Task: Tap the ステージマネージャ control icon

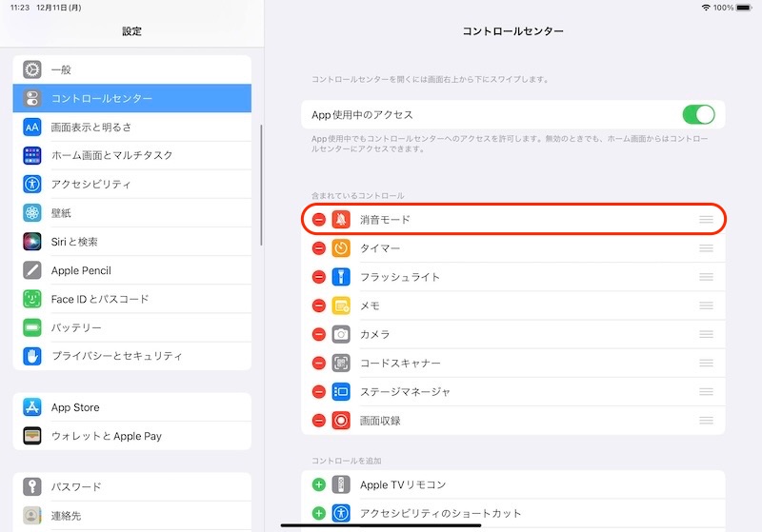Action: [341, 391]
